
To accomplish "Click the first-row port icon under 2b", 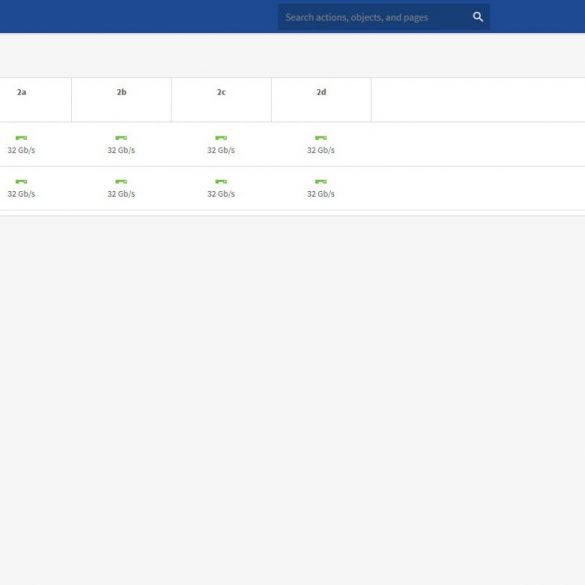I will (x=121, y=138).
